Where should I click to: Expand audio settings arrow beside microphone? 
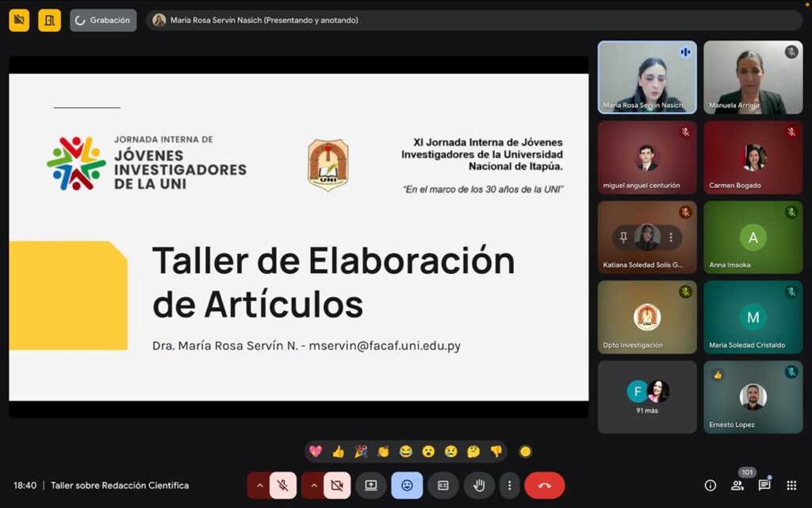[259, 485]
